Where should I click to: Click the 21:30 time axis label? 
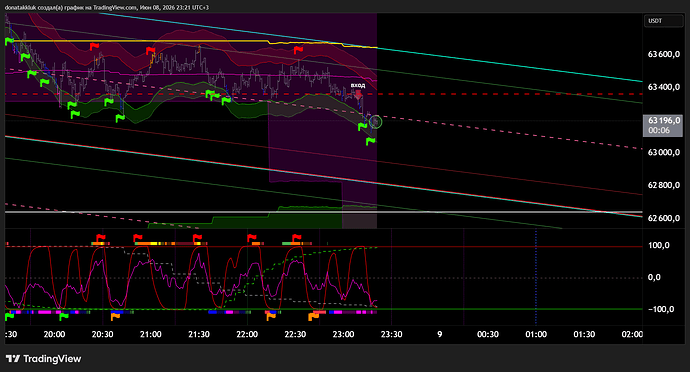(199, 335)
